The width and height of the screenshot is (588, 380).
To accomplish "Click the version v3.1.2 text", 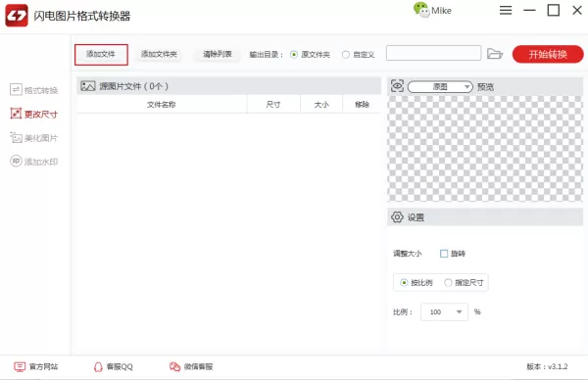I will [547, 366].
